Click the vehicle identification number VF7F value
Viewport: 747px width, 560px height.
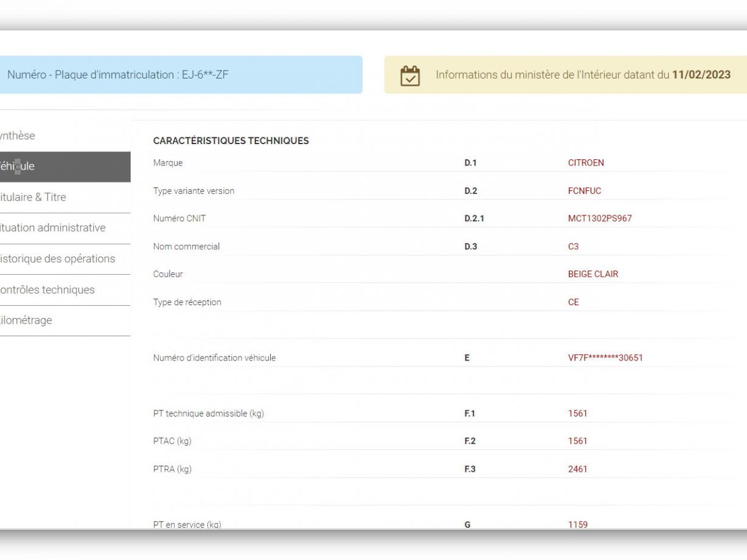tap(605, 358)
